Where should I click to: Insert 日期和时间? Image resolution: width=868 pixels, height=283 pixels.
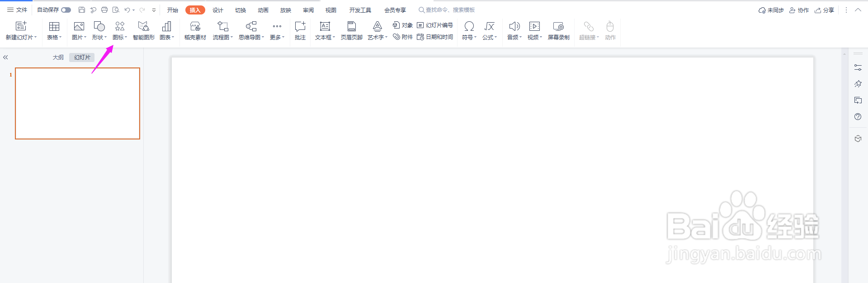click(435, 37)
